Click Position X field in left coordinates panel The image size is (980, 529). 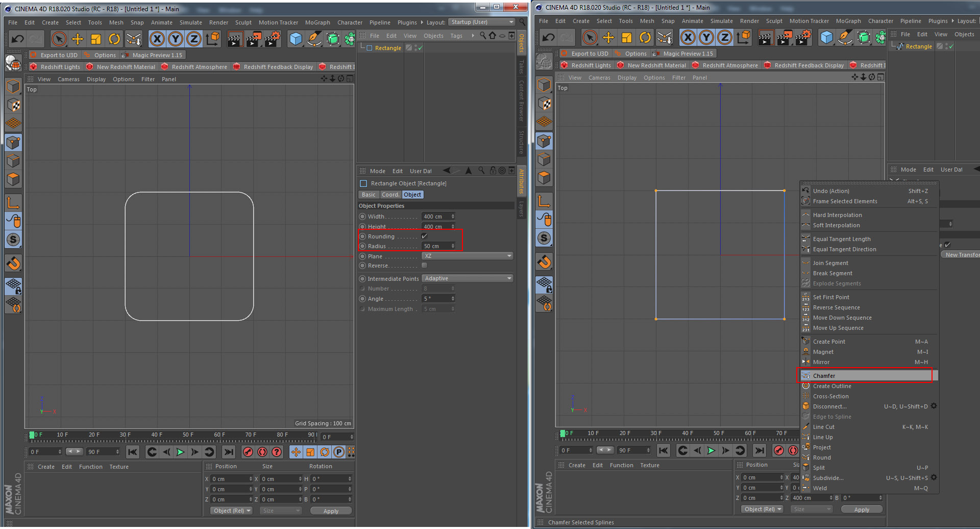click(x=232, y=479)
